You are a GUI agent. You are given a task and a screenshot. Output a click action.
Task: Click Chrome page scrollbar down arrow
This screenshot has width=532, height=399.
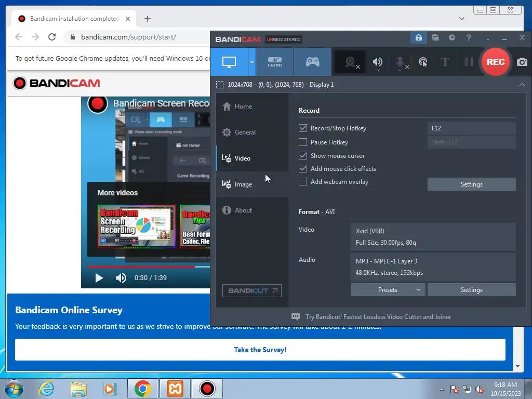(x=517, y=366)
